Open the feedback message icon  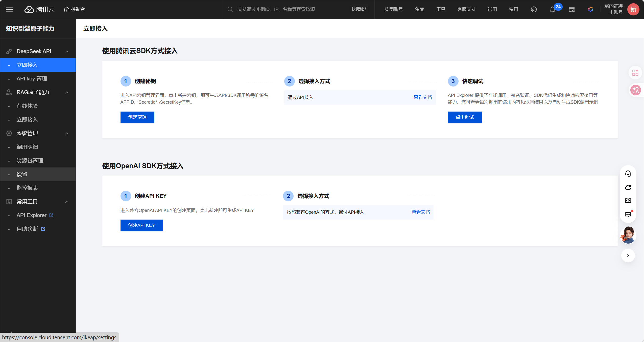coord(628,215)
